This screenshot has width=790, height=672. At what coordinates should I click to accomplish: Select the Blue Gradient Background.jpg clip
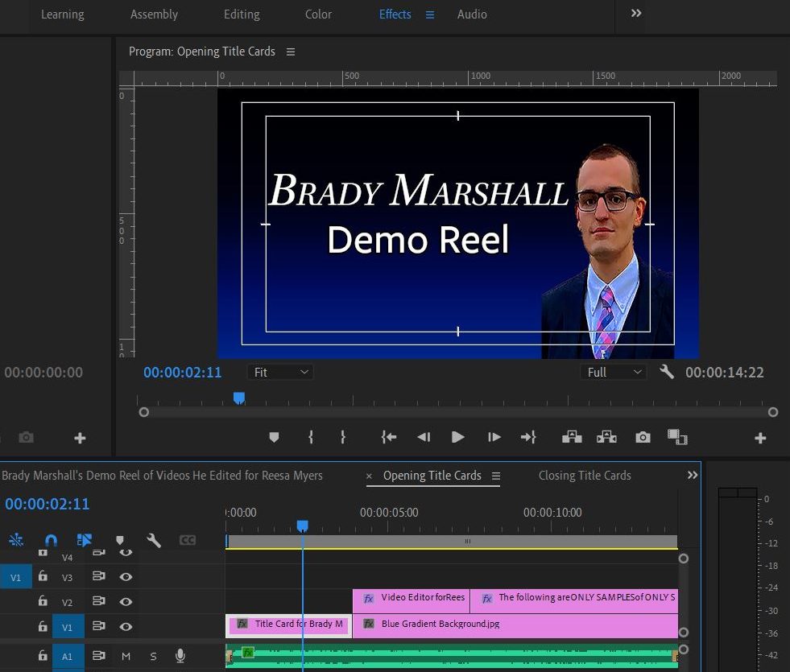515,625
